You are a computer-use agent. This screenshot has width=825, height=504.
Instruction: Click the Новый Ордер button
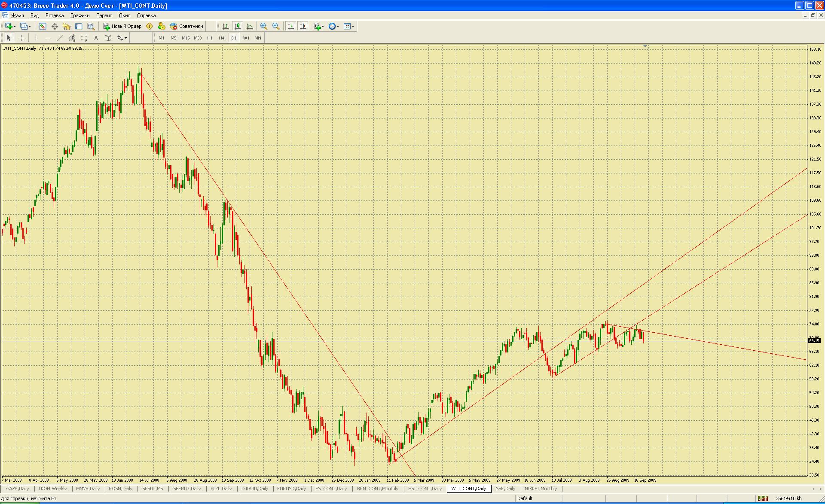pyautogui.click(x=122, y=26)
